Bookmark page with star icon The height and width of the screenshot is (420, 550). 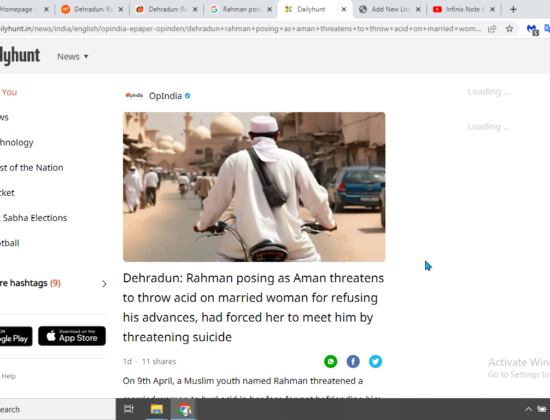click(x=509, y=29)
